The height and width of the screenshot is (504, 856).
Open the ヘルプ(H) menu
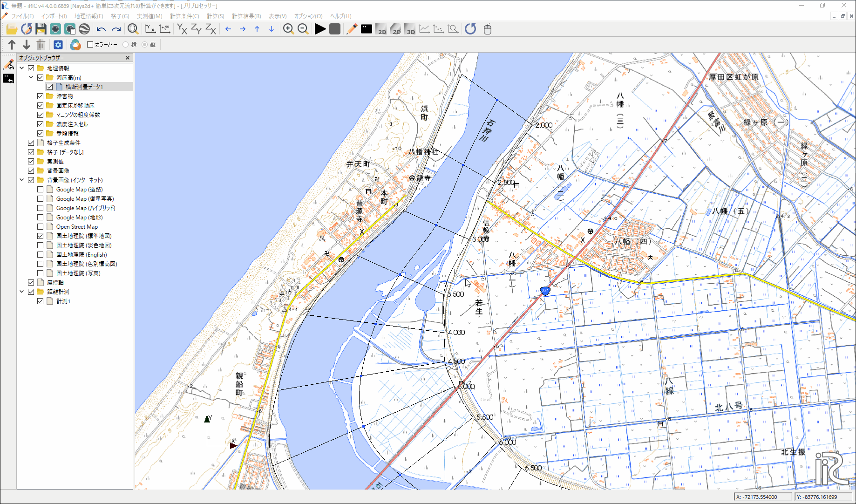click(341, 16)
